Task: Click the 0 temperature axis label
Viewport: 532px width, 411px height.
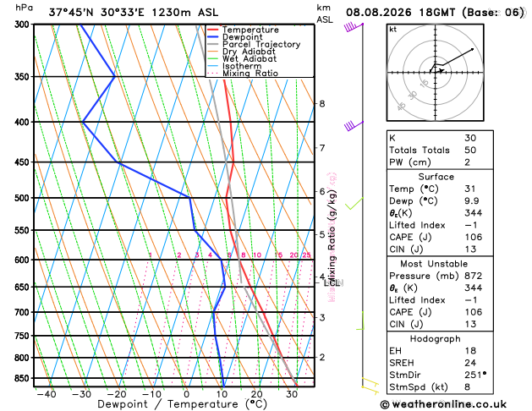Action: (186, 394)
